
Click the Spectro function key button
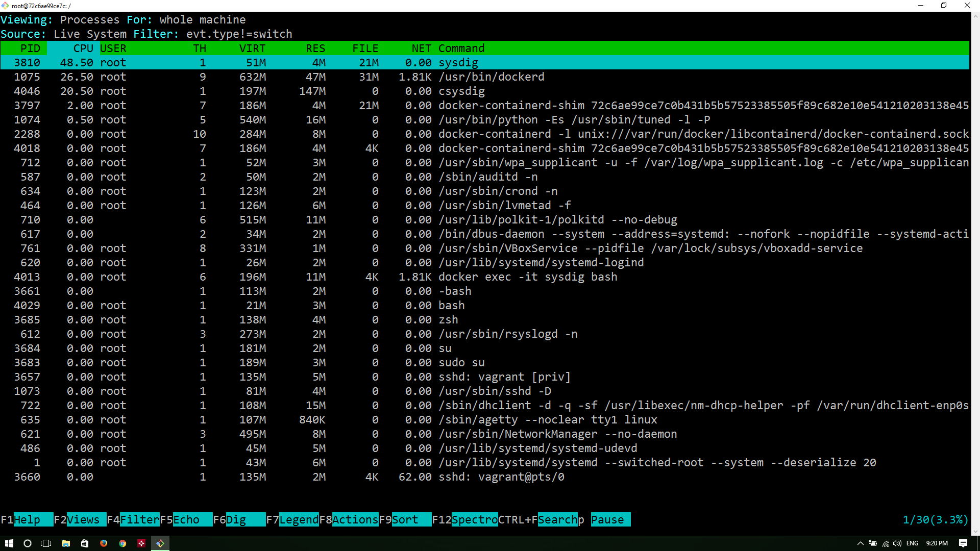click(x=475, y=519)
